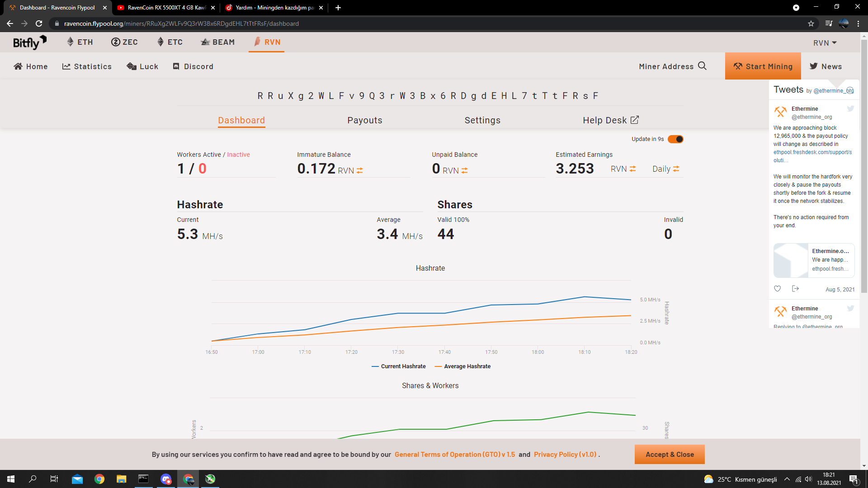The height and width of the screenshot is (488, 868).
Task: Open File Explorer from taskbar
Action: click(121, 479)
